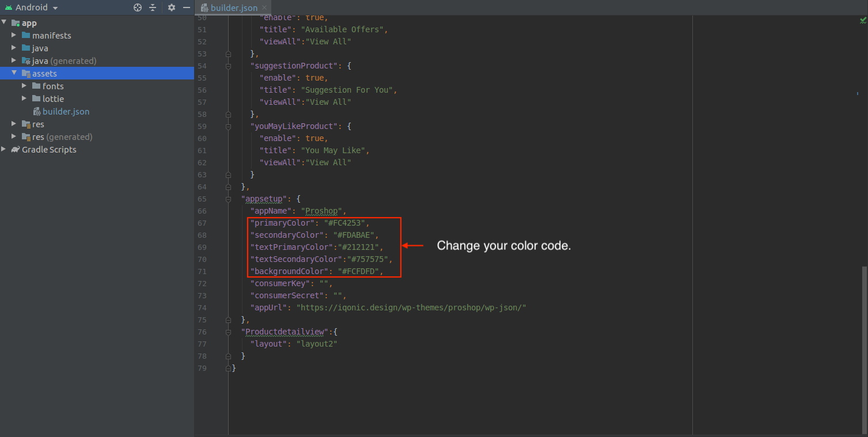Viewport: 868px width, 437px height.
Task: Click the builder.json file icon in tree
Action: 37,112
